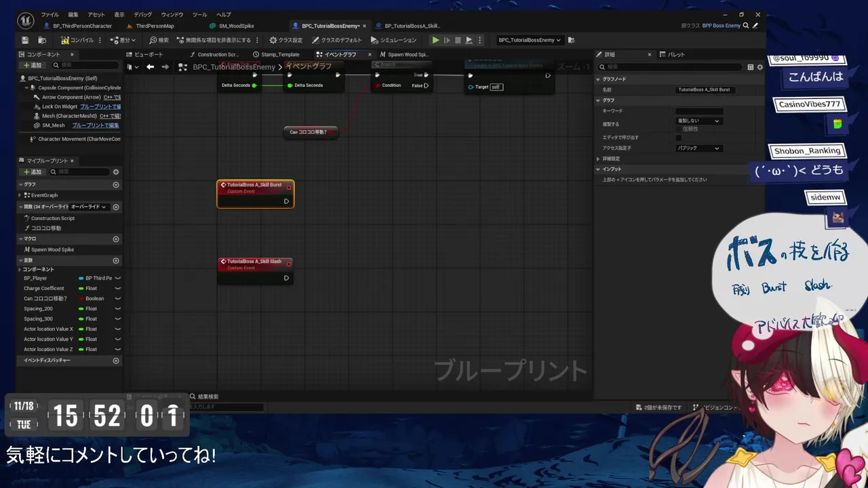Open the アクセス指定子 dropdown
The height and width of the screenshot is (488, 868).
coord(698,148)
